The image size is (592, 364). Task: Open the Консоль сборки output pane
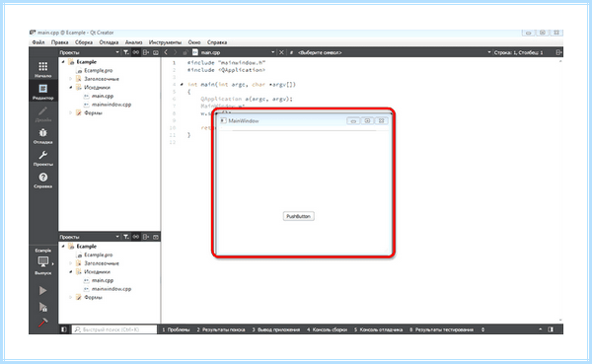(x=327, y=329)
